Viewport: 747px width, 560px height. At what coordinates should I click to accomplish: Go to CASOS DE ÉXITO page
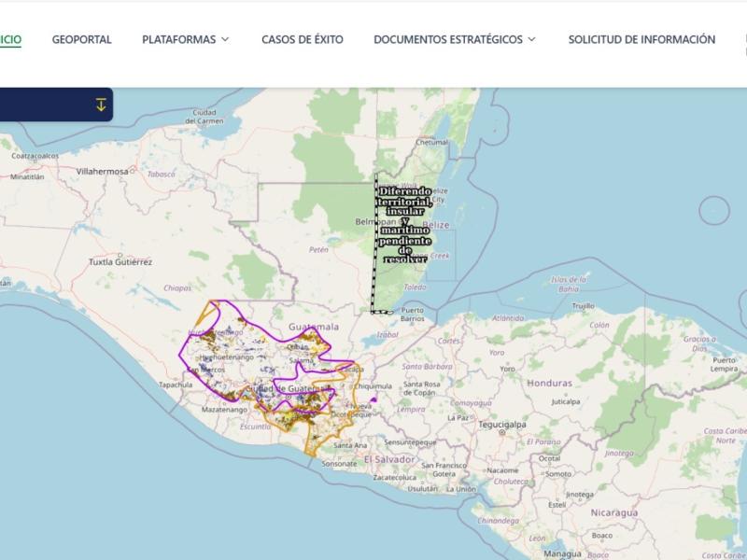point(302,39)
